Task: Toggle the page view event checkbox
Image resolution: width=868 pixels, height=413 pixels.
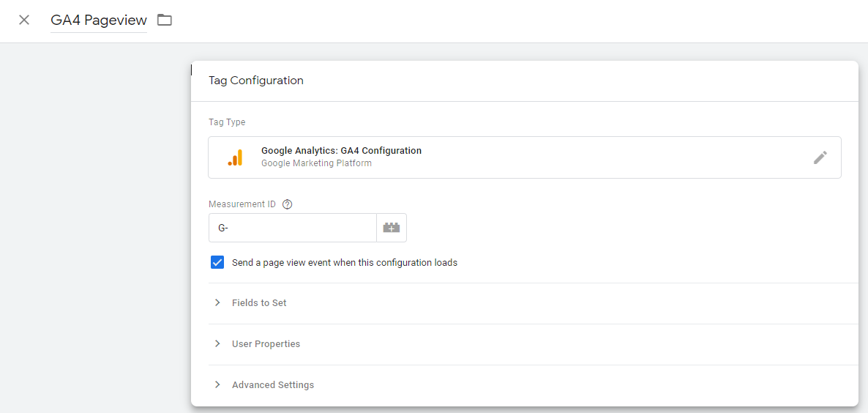Action: pos(217,262)
